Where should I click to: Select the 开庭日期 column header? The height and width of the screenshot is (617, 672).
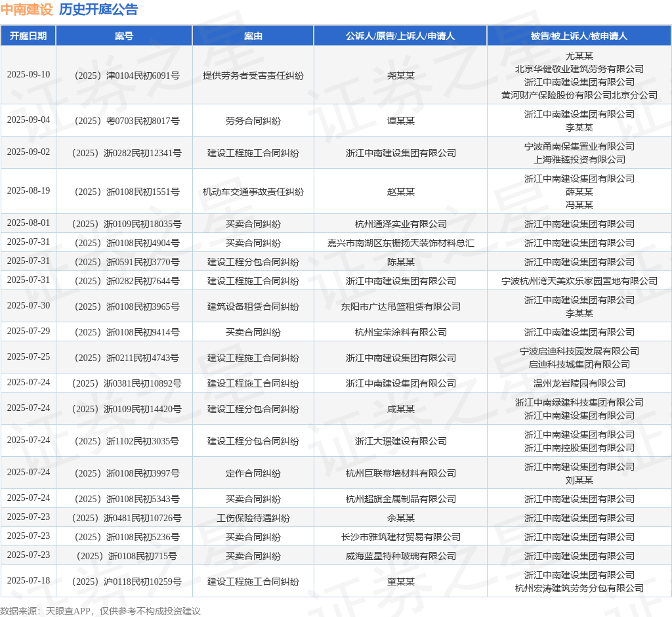tap(28, 36)
